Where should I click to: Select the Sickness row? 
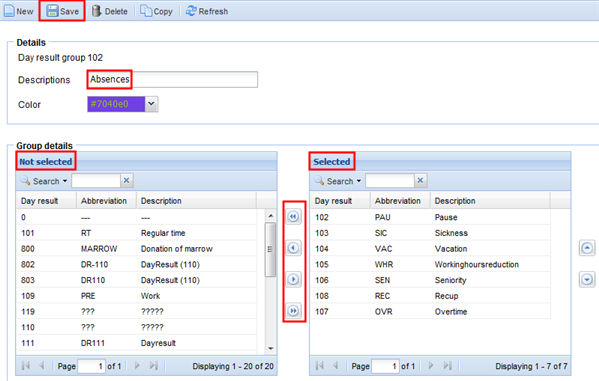pyautogui.click(x=430, y=233)
